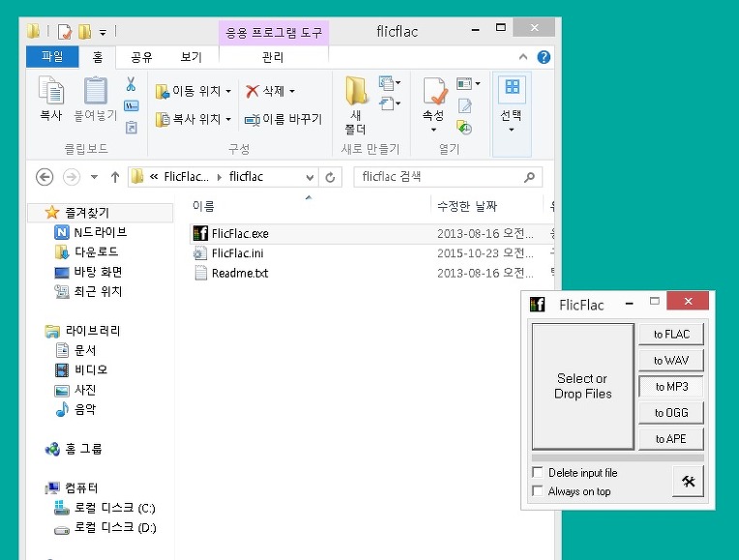The width and height of the screenshot is (739, 560).
Task: Refresh the folder view via refresh icon
Action: [331, 177]
